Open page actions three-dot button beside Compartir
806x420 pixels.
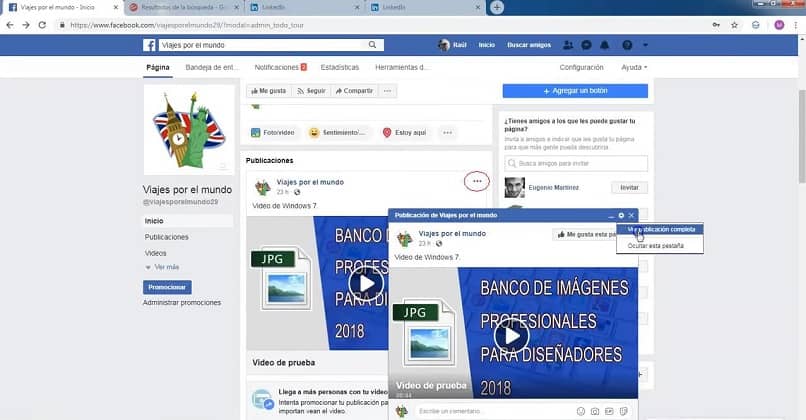388,91
